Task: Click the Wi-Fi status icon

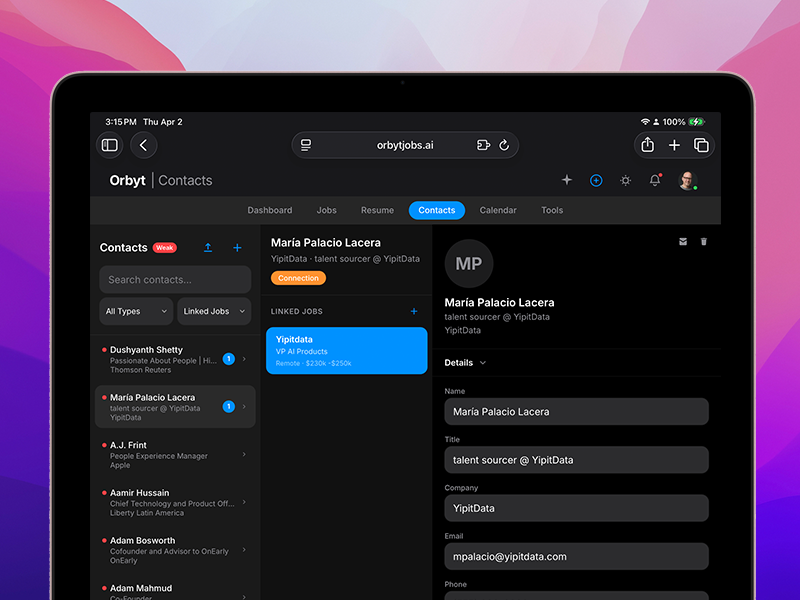Action: click(645, 122)
